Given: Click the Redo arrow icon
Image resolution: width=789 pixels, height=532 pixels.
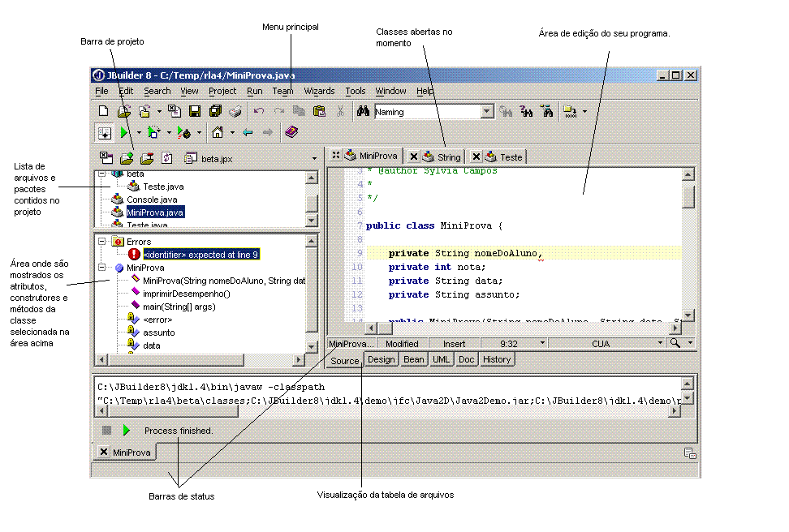Looking at the screenshot, I should 278,111.
